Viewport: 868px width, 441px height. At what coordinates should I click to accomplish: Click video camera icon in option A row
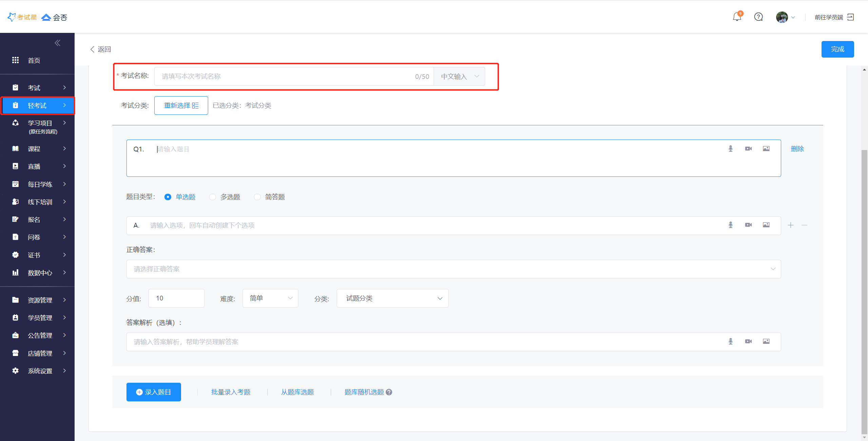(x=748, y=225)
